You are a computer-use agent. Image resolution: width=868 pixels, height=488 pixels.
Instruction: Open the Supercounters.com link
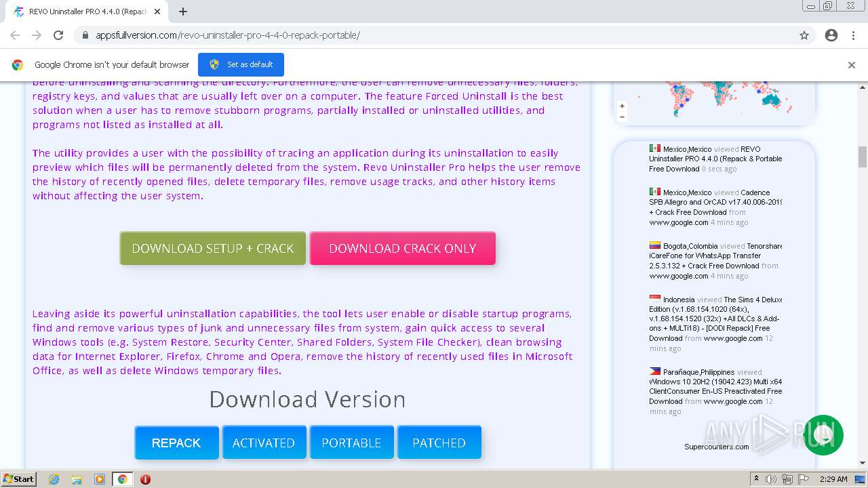717,447
